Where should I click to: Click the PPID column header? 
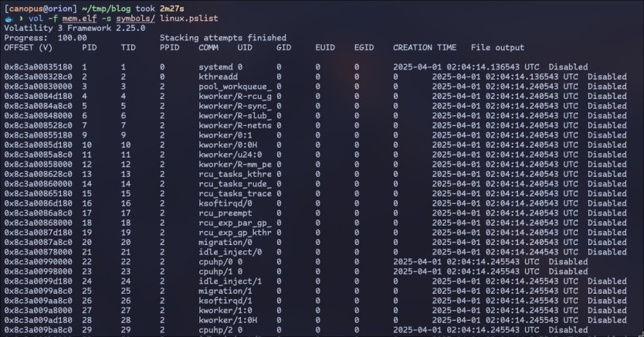pos(170,48)
